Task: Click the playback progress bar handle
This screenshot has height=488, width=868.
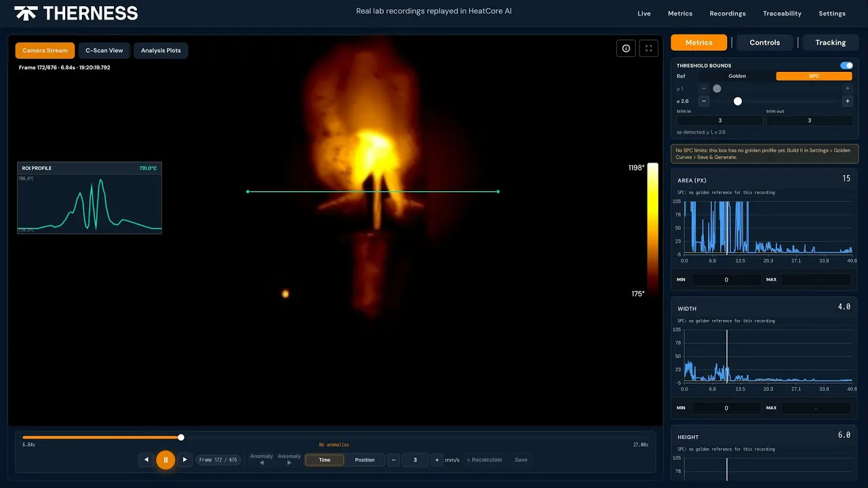Action: point(181,437)
